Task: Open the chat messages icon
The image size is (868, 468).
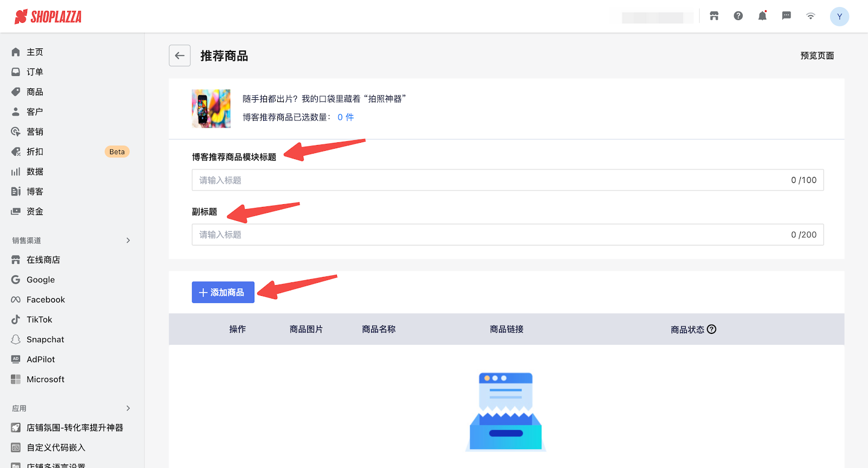Action: coord(786,16)
